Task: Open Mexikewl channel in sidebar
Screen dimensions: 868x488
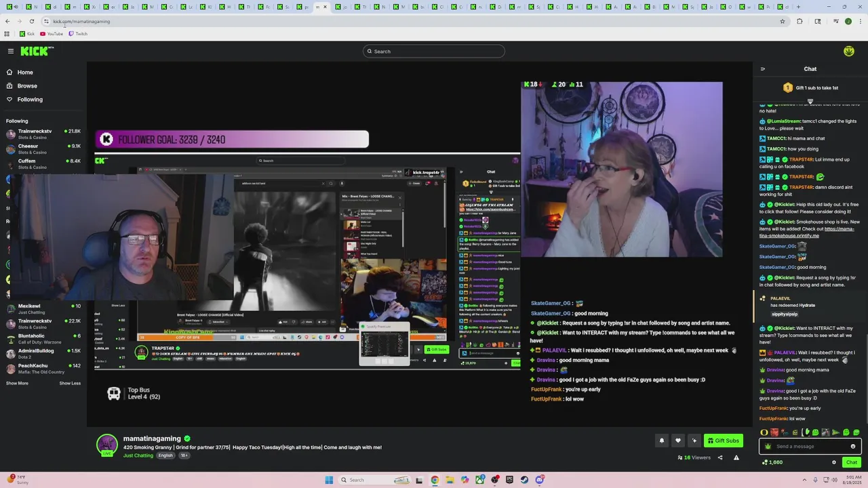Action: pyautogui.click(x=43, y=308)
